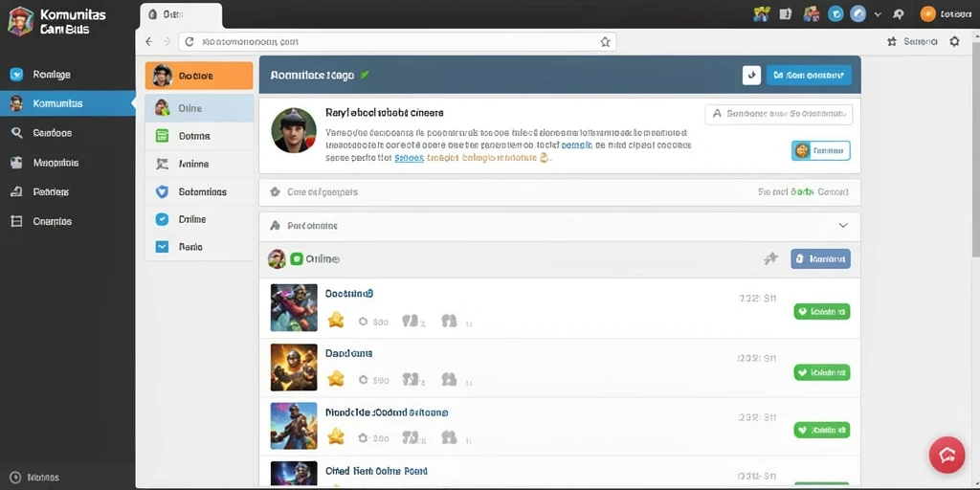Click the yellow star in the topmost game row
980x490 pixels.
coord(336,320)
